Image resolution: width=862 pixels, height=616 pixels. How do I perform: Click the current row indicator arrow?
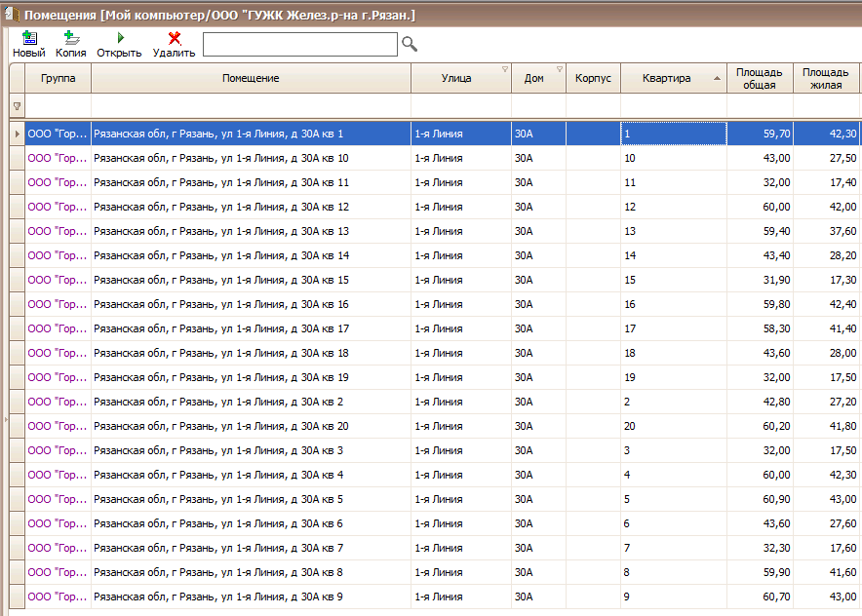17,134
